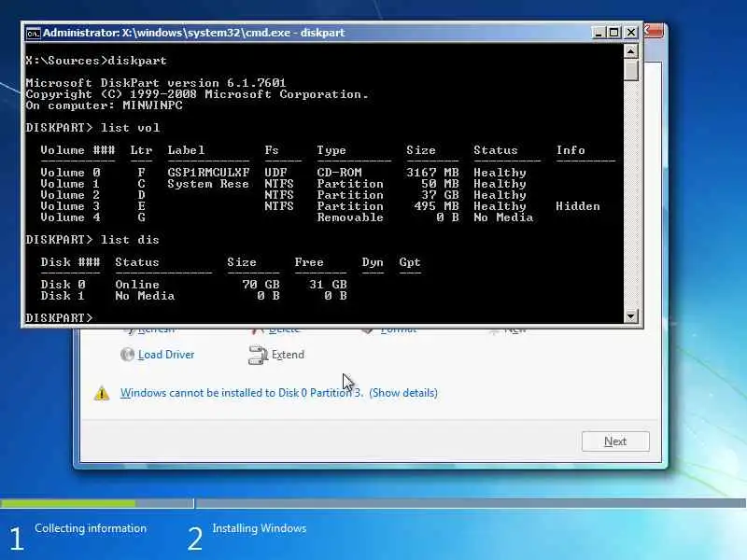Click the 'CD-ROM' type text
The width and height of the screenshot is (747, 560).
coord(339,173)
